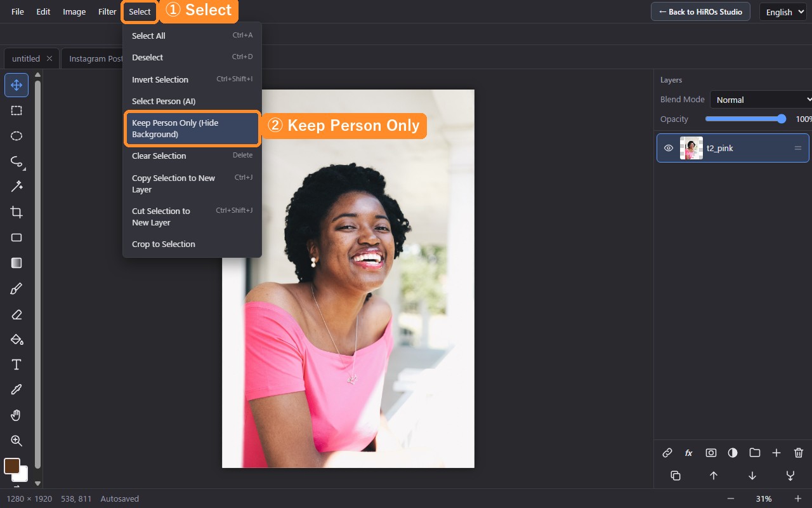Delete layer with the trash icon
The width and height of the screenshot is (812, 508).
coord(799,453)
